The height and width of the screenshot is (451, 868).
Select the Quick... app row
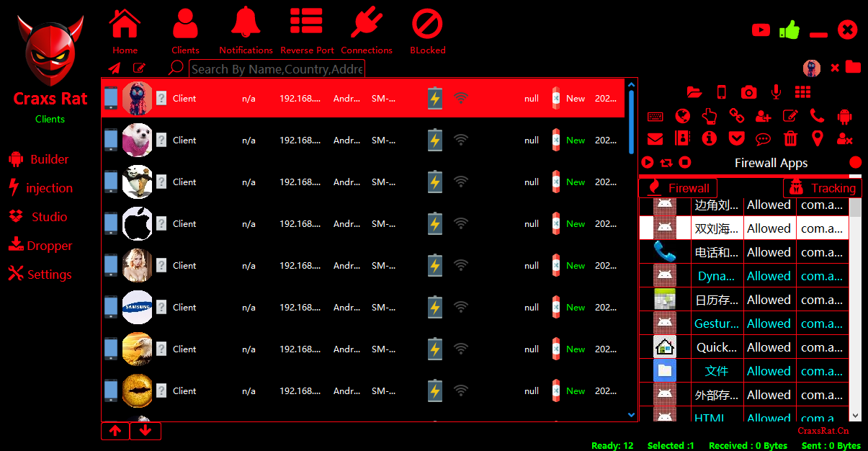pos(744,347)
